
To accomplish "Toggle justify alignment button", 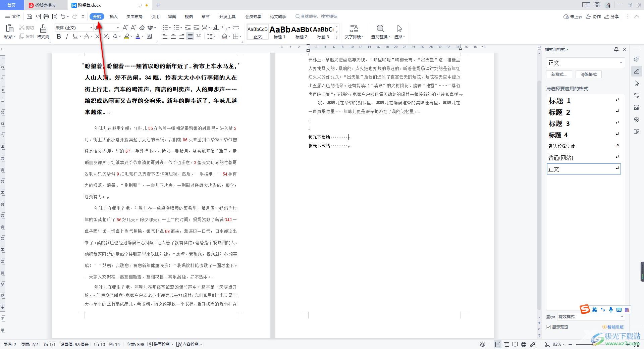I will tap(190, 36).
